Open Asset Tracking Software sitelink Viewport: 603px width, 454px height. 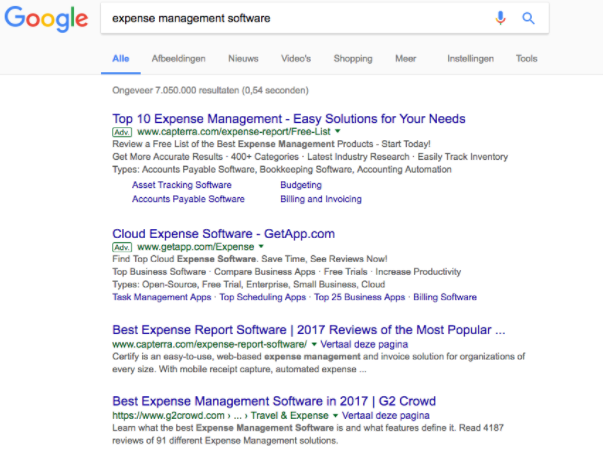(182, 185)
